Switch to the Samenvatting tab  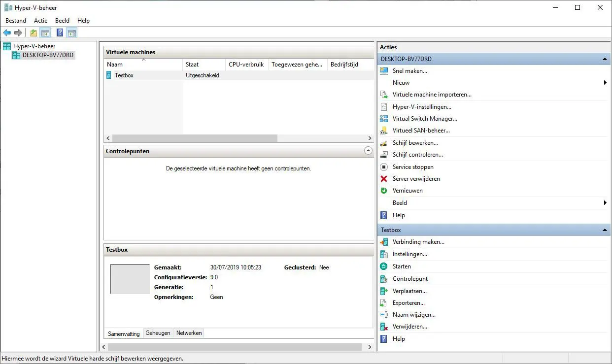(x=124, y=333)
